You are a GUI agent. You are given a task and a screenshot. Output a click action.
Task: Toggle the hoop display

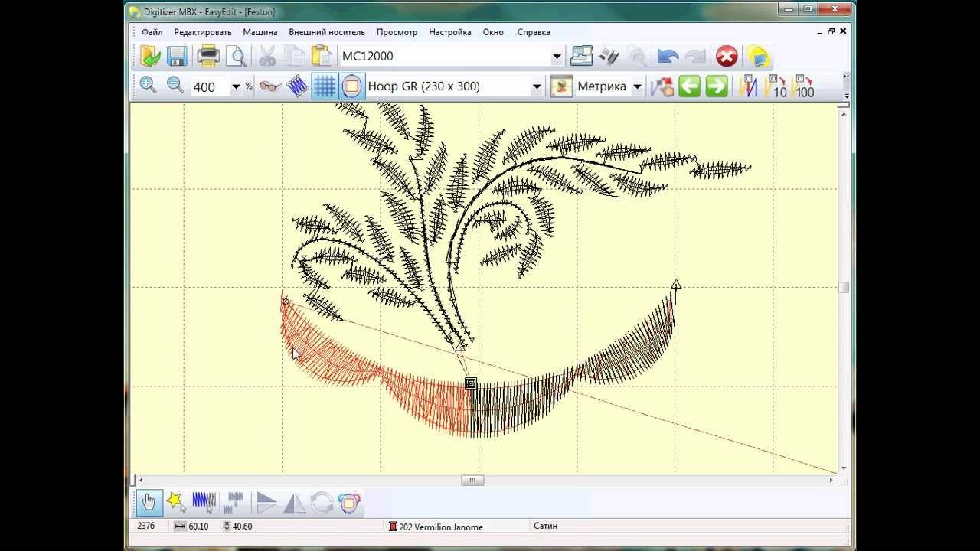[351, 86]
